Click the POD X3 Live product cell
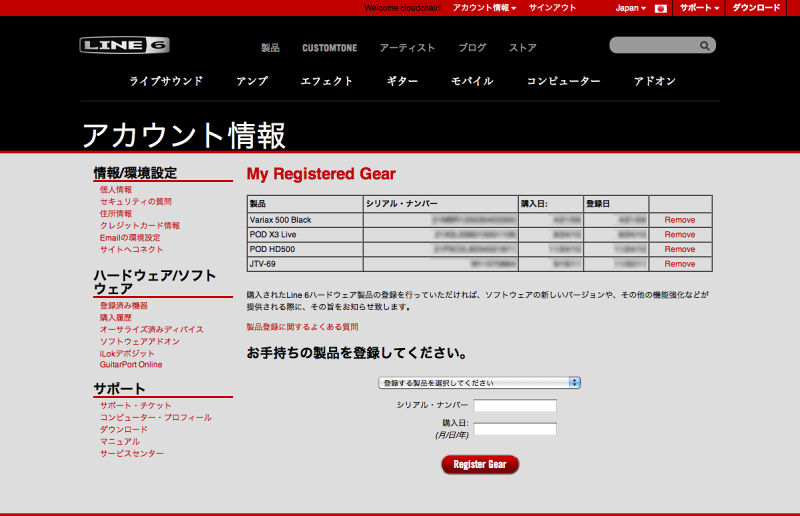The height and width of the screenshot is (516, 800). point(305,235)
